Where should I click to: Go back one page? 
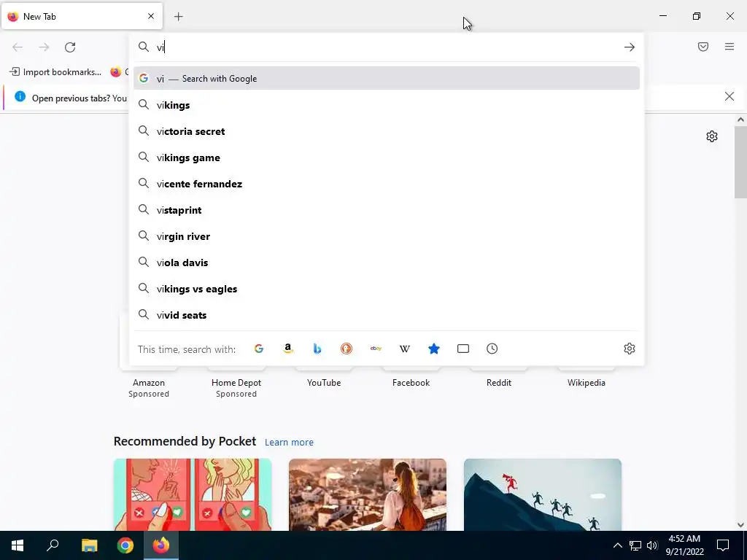[x=18, y=47]
